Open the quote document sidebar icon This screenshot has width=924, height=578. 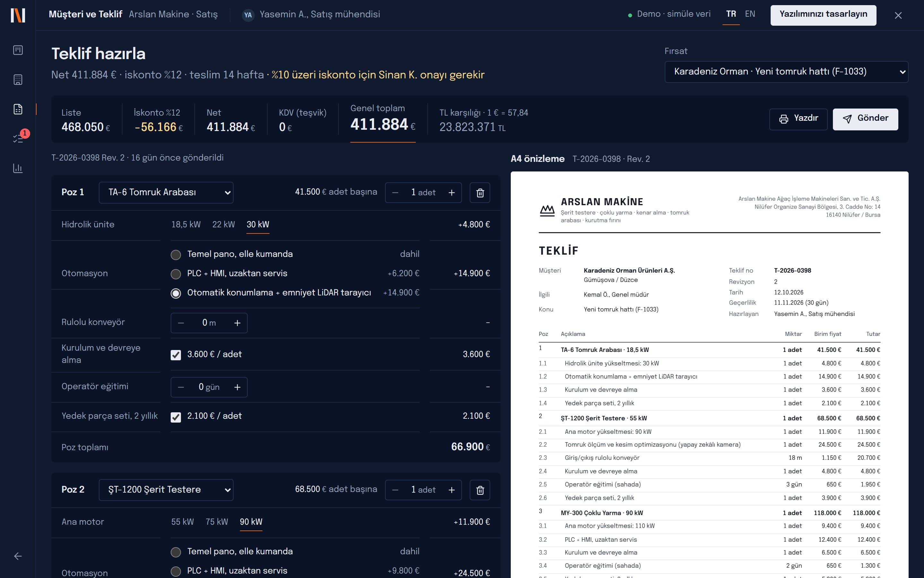(x=18, y=109)
